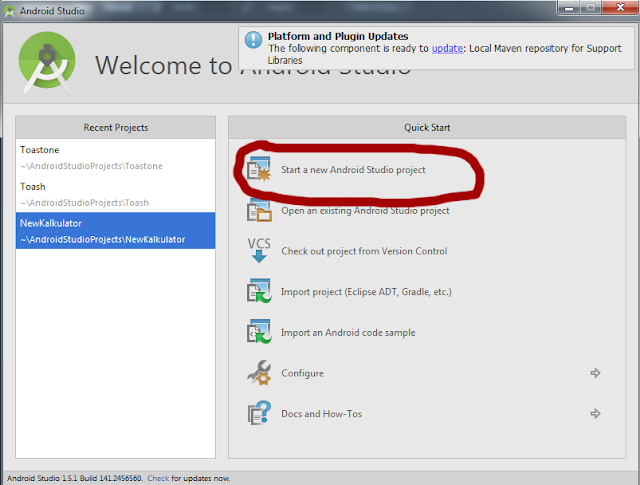Click the Android Studio compass logo
Image resolution: width=640 pixels, height=485 pixels.
pyautogui.click(x=47, y=62)
